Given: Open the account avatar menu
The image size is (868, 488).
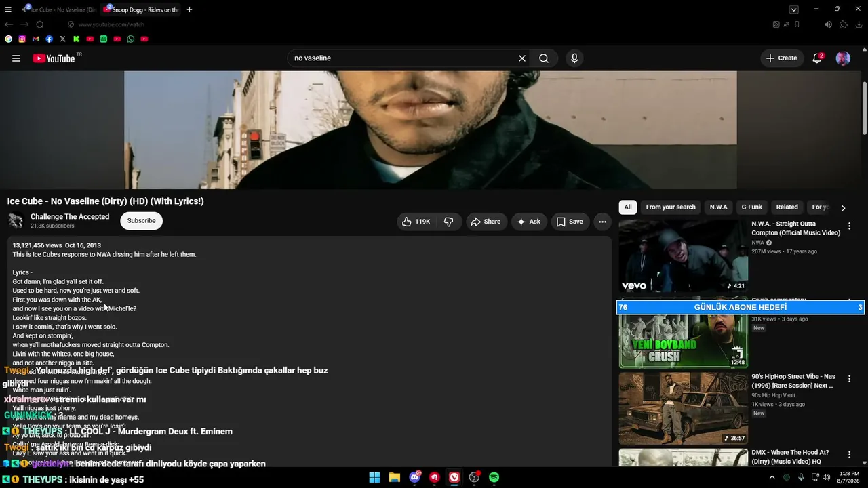Looking at the screenshot, I should (x=843, y=58).
